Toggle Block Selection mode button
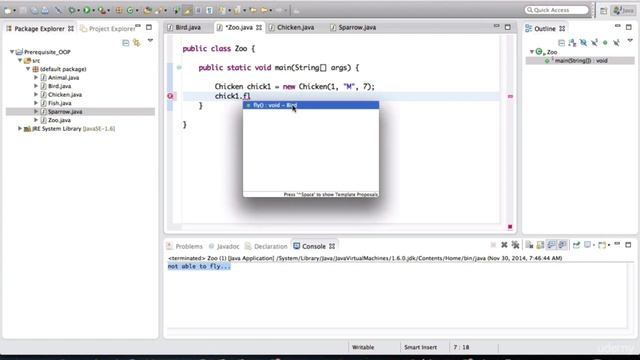Image resolution: width=640 pixels, height=360 pixels. coord(198,10)
